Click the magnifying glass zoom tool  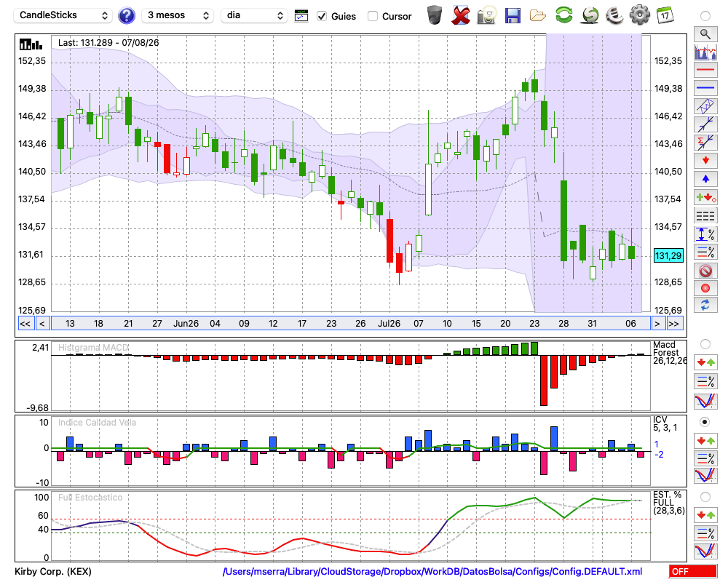705,34
